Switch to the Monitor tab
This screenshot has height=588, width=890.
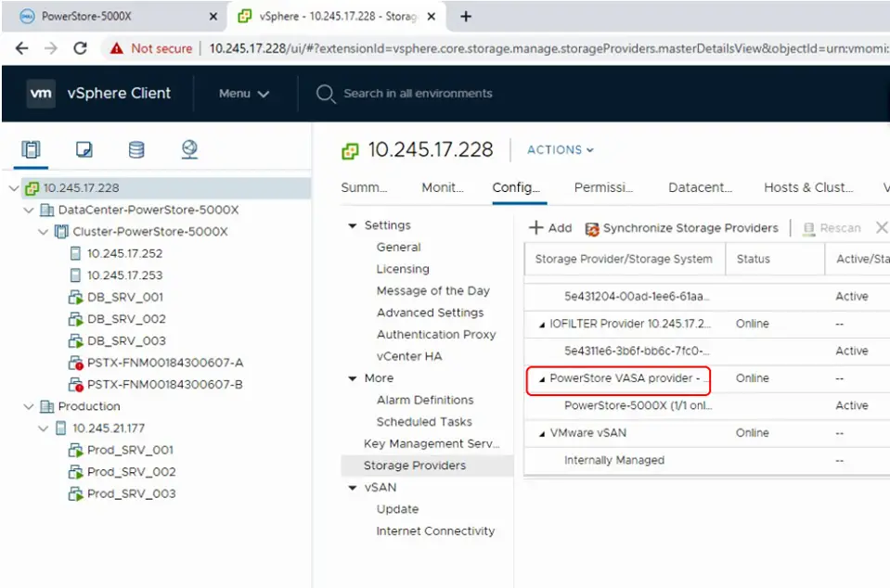tap(443, 187)
